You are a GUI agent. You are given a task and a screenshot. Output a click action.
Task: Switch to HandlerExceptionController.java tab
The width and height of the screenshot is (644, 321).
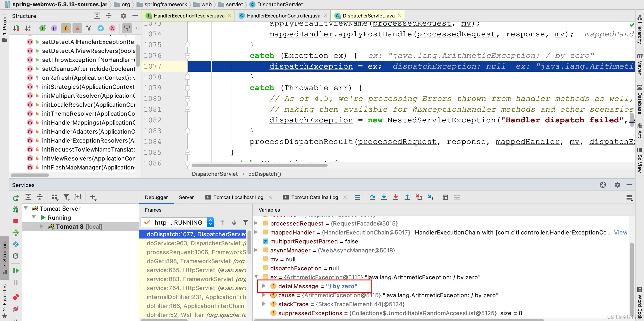point(283,16)
